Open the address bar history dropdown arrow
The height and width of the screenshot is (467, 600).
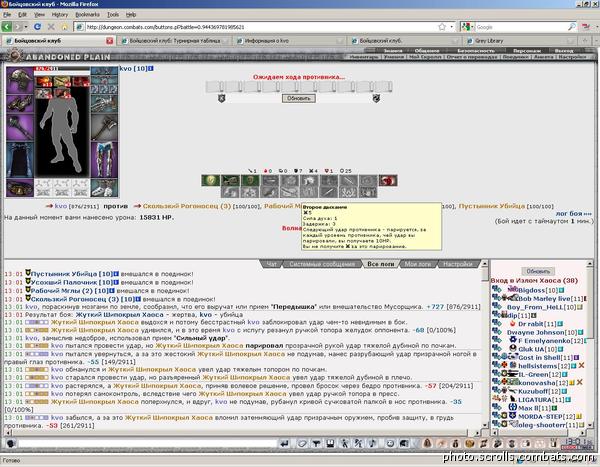point(452,27)
